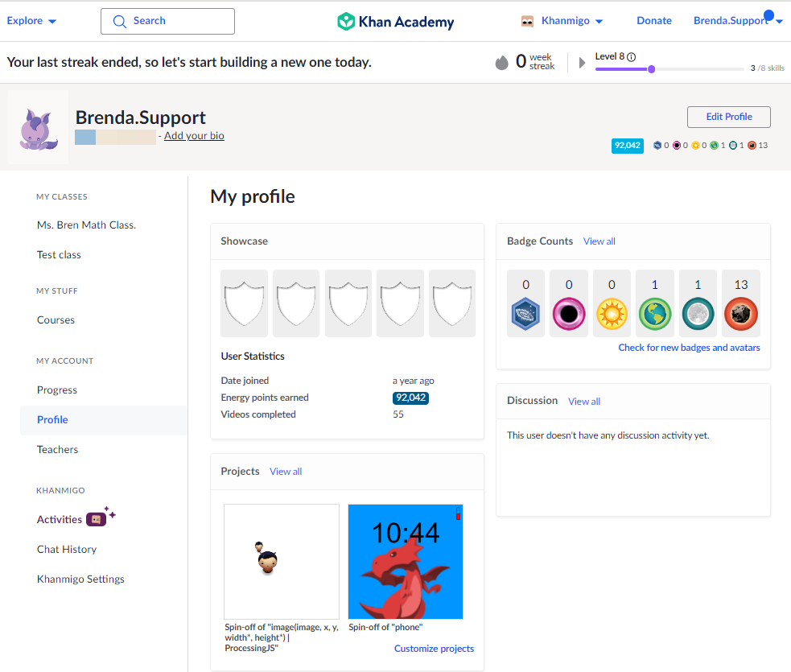Click the small black hole badge in header
Screen dimensions: 791x672
tap(677, 146)
